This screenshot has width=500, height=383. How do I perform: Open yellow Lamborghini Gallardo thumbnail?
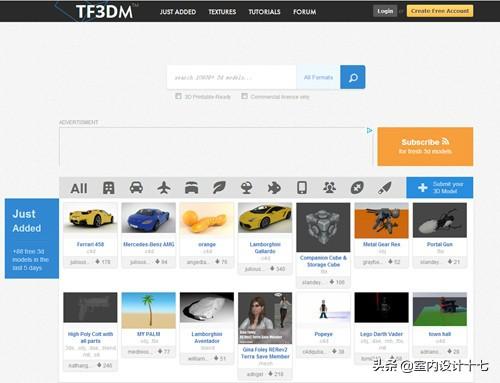[x=265, y=218]
